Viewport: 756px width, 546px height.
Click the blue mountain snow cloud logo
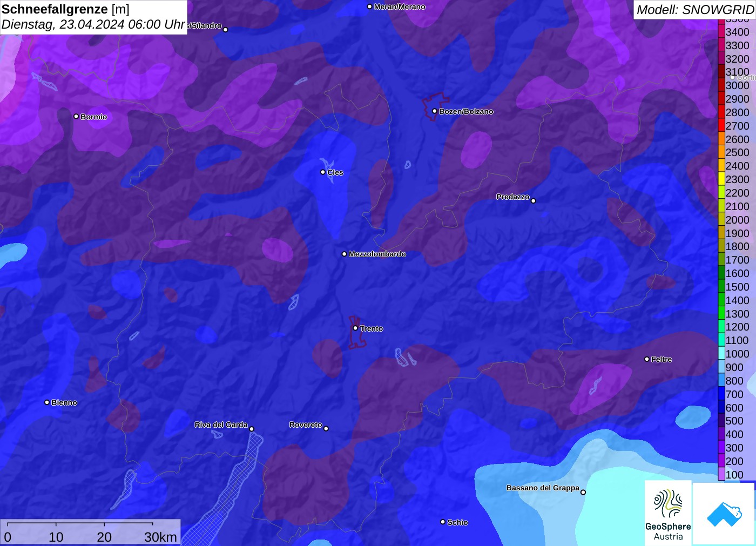[x=724, y=514]
